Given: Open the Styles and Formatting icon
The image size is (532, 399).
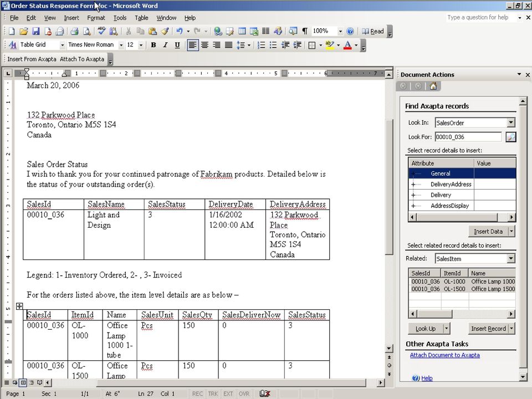Looking at the screenshot, I should [x=12, y=45].
